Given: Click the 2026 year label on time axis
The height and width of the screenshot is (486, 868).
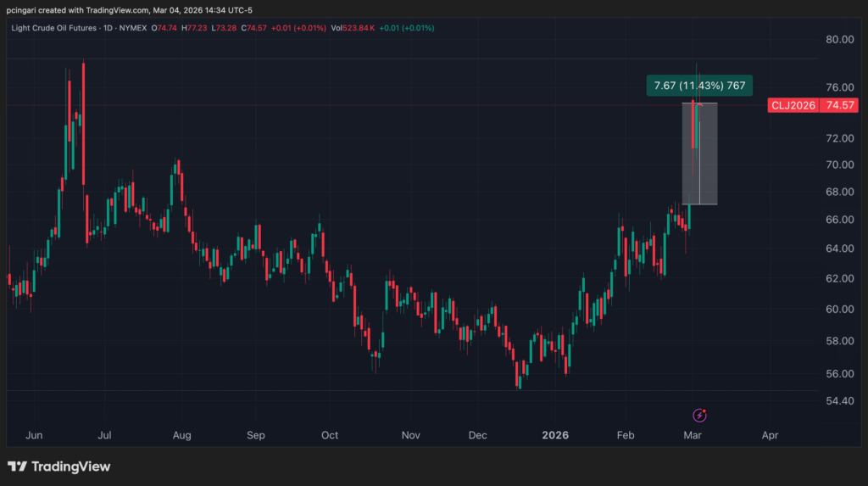Looking at the screenshot, I should tap(555, 436).
